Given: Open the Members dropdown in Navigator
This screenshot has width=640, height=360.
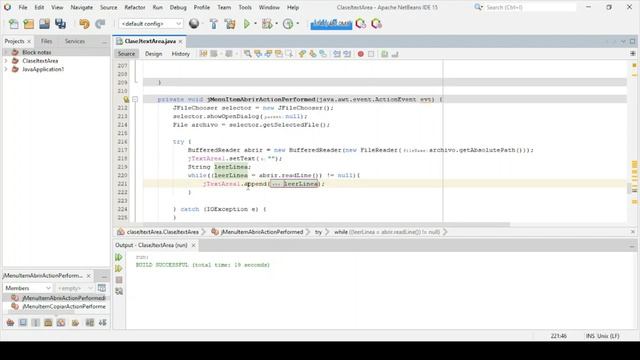Looking at the screenshot, I should click(28, 288).
